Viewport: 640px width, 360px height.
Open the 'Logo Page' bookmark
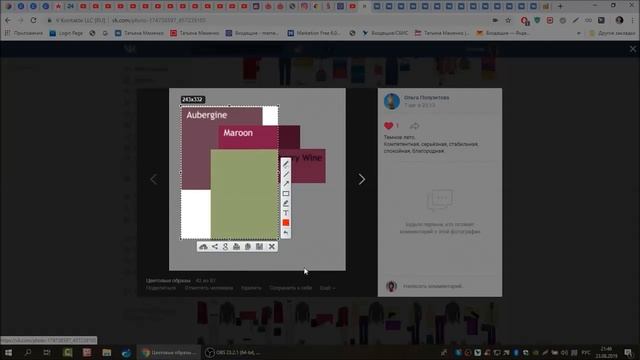coord(67,33)
